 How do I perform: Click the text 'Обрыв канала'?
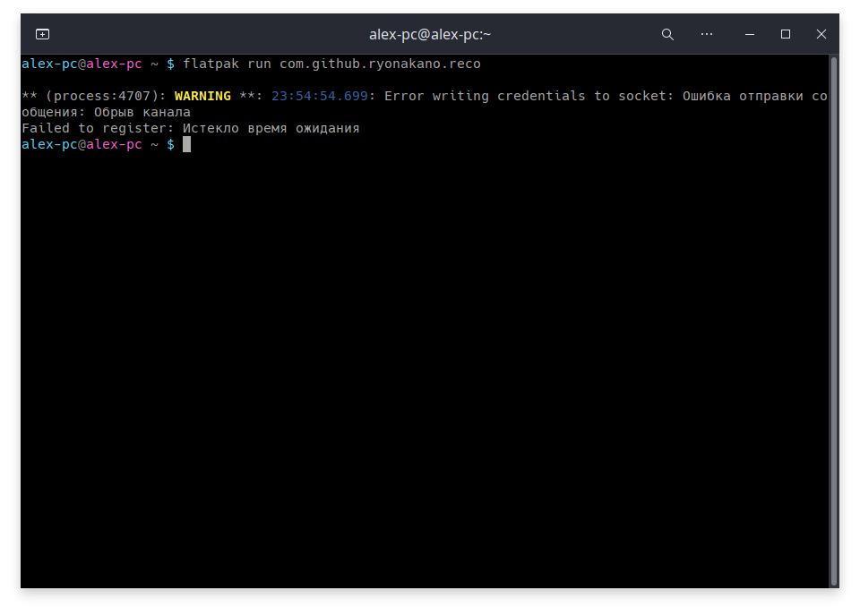[142, 112]
